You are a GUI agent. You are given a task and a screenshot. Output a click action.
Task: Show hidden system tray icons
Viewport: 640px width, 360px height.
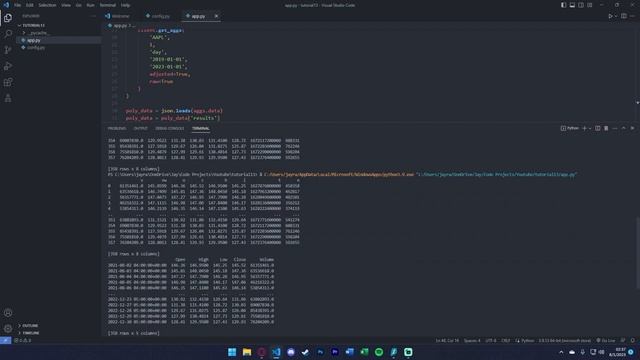point(561,352)
